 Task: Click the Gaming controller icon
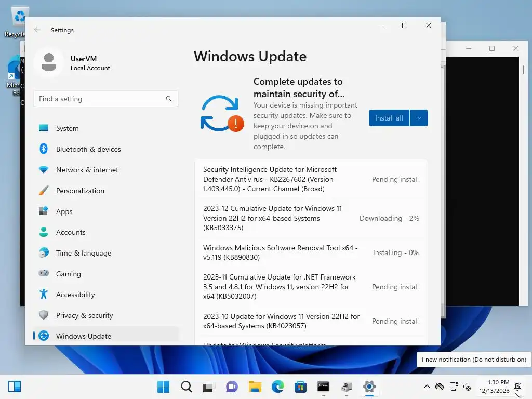click(x=44, y=273)
